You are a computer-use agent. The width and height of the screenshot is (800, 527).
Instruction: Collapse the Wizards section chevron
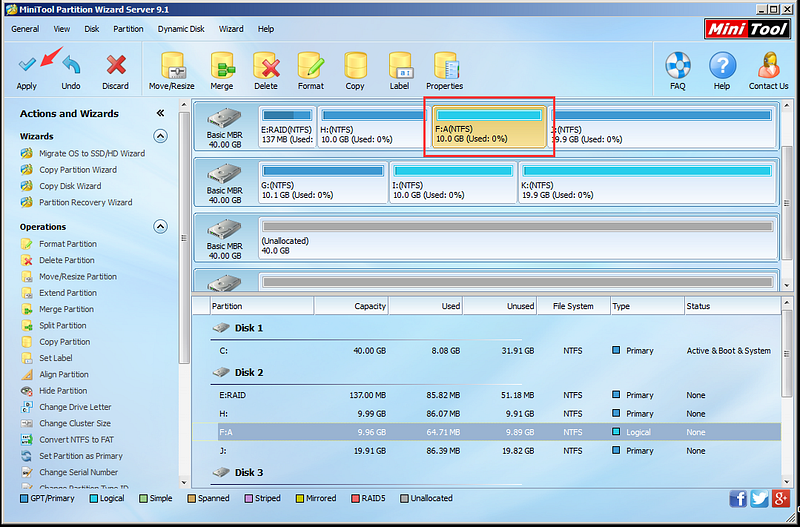[161, 136]
